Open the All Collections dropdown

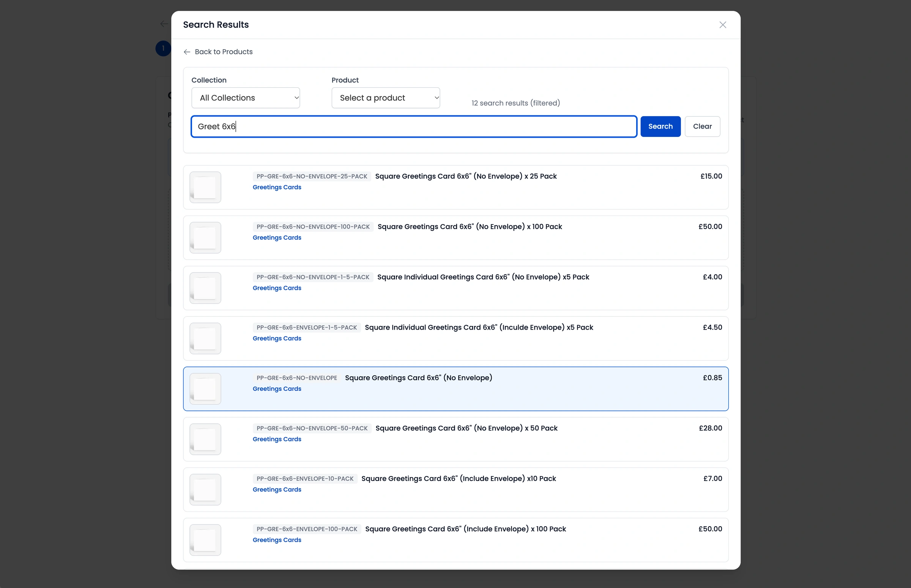pos(246,98)
